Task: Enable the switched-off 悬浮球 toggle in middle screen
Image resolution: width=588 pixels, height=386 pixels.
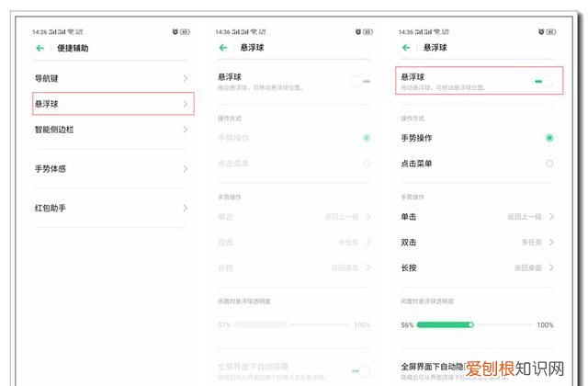Action: (361, 82)
